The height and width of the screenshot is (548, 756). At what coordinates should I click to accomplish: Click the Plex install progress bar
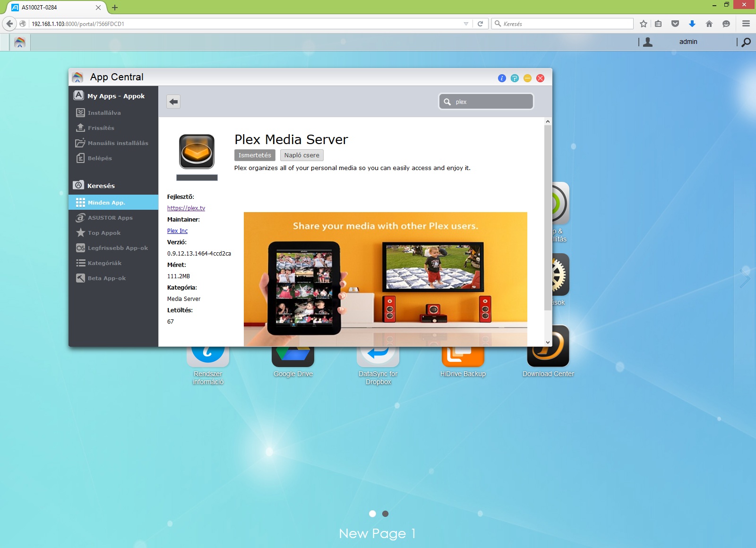pyautogui.click(x=197, y=178)
